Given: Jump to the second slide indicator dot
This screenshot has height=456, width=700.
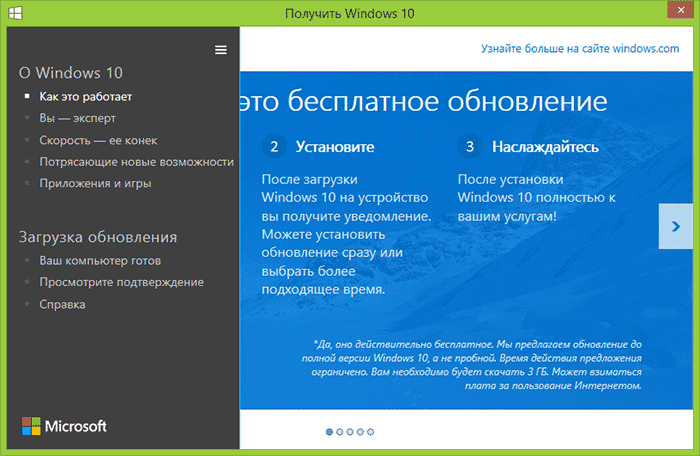Looking at the screenshot, I should coord(340,432).
